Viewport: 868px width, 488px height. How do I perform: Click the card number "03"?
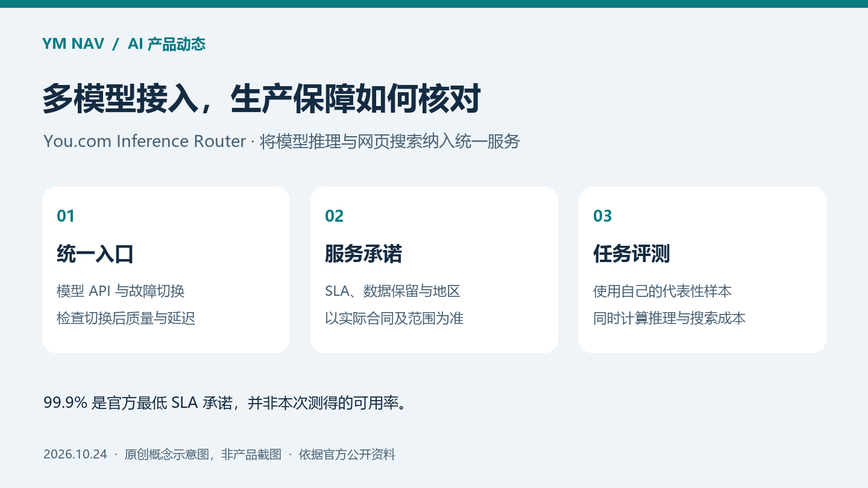(x=603, y=216)
